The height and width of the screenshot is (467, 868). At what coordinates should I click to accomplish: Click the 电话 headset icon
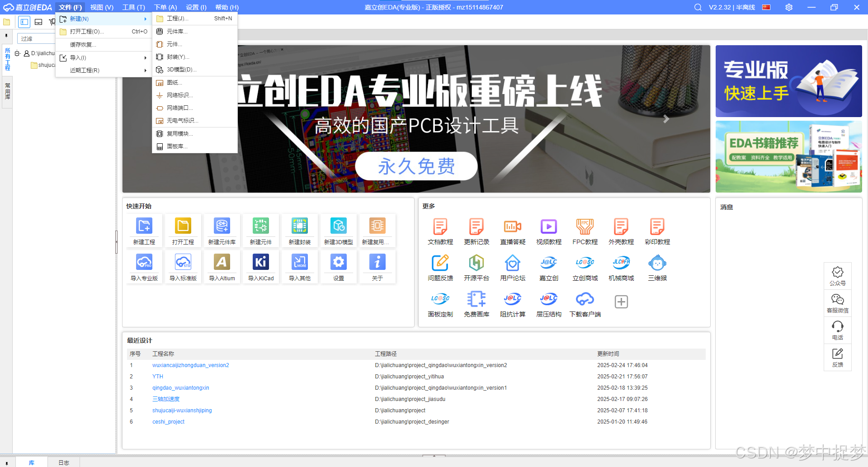pyautogui.click(x=838, y=327)
